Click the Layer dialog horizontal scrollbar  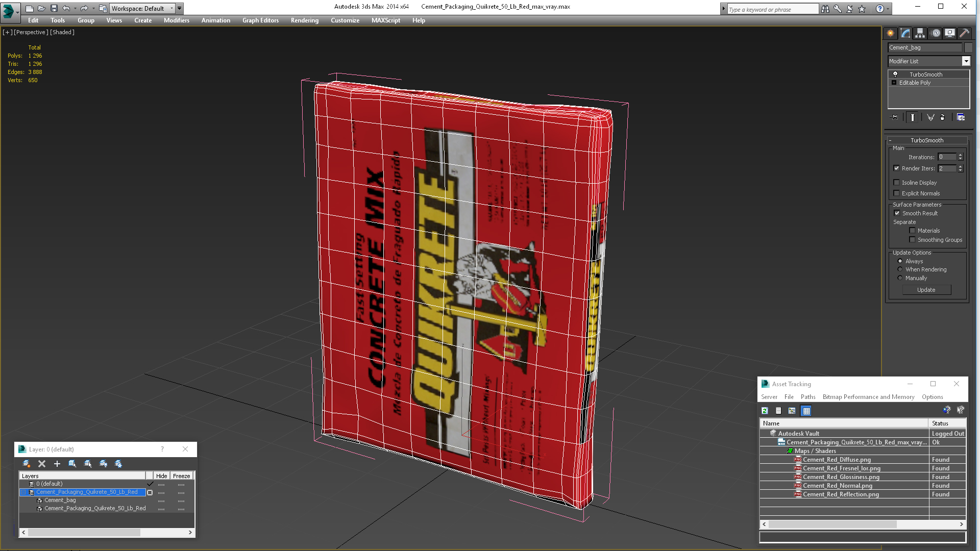pos(84,532)
